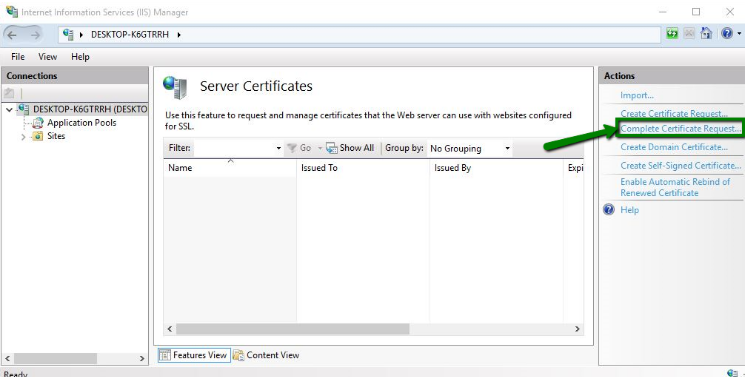Click Complete Certificate Request... link

680,128
